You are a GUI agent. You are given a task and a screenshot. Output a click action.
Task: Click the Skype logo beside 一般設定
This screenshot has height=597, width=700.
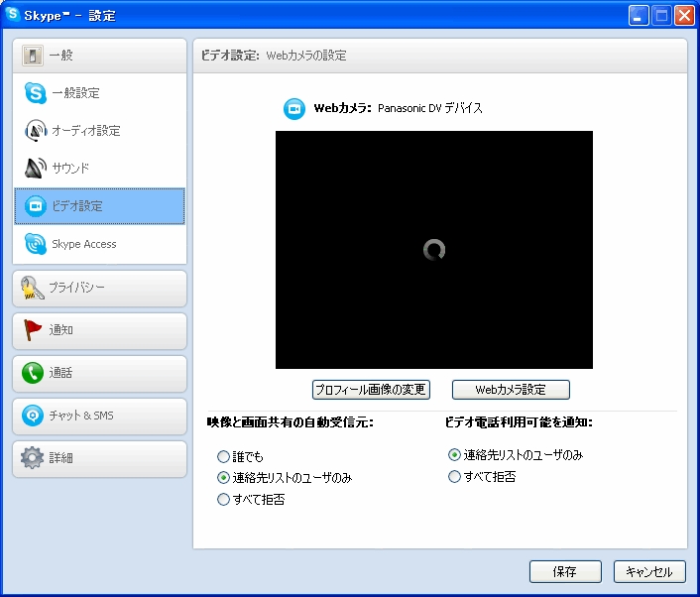[x=36, y=93]
